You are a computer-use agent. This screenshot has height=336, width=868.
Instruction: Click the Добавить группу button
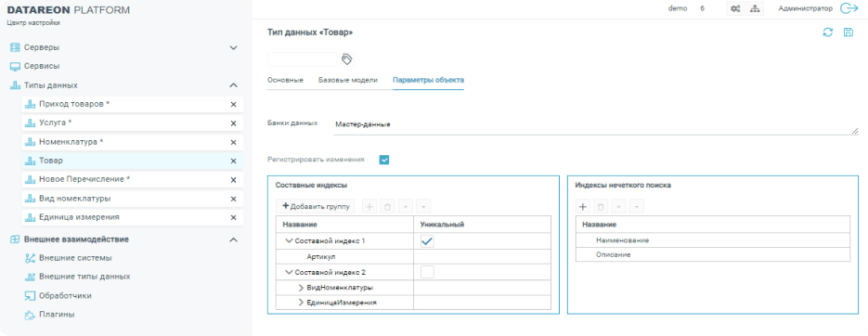(x=317, y=206)
